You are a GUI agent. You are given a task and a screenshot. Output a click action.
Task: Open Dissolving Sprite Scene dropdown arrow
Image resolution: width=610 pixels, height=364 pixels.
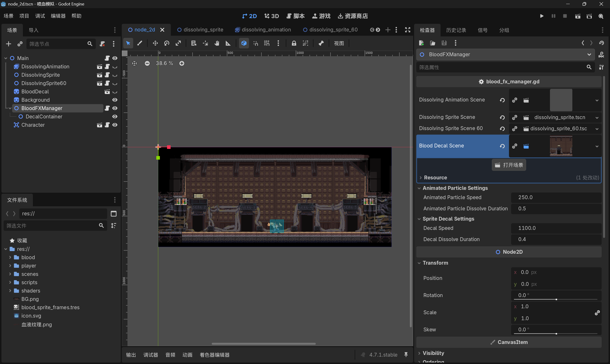pos(597,117)
